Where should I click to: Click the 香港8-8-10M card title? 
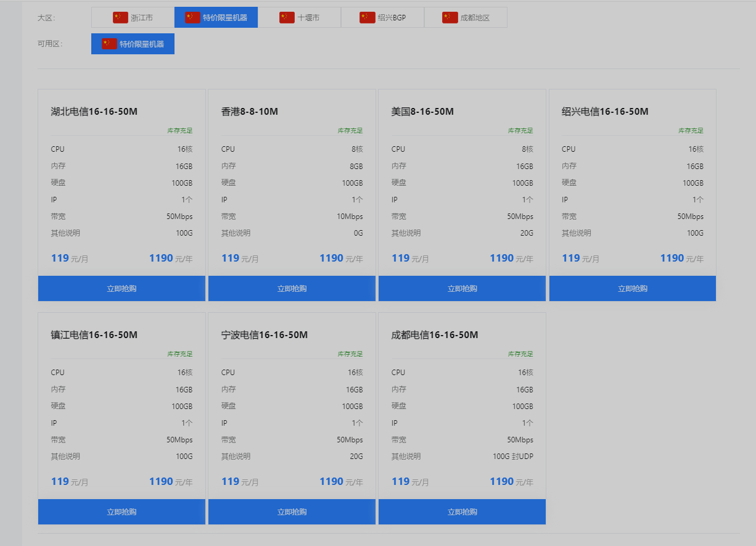tap(250, 112)
